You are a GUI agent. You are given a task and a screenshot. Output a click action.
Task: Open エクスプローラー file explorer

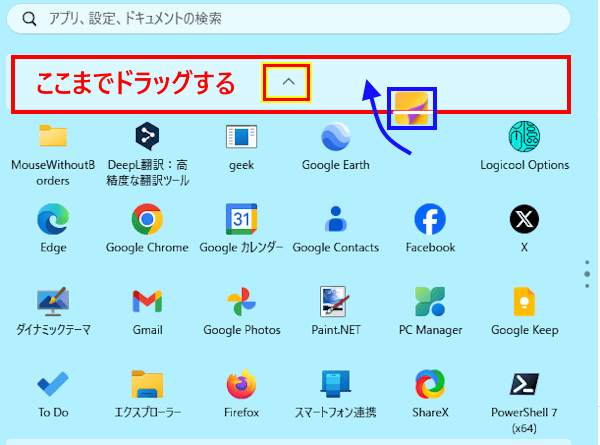point(147,384)
